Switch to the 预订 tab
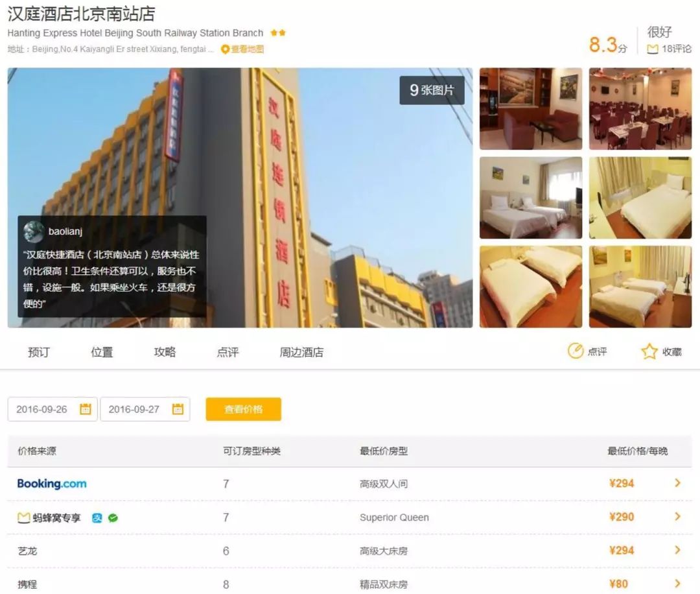 coord(39,352)
